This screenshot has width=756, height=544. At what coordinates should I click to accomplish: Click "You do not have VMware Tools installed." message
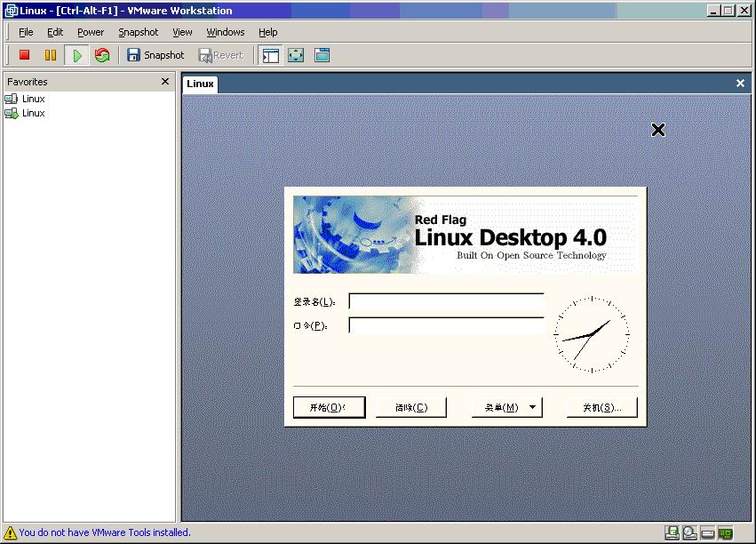coord(105,532)
